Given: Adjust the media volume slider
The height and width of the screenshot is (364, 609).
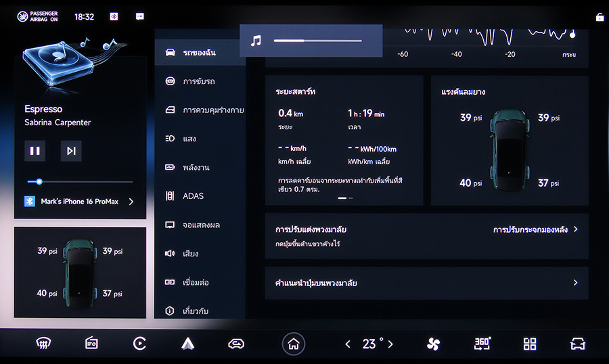Looking at the screenshot, I should [317, 41].
